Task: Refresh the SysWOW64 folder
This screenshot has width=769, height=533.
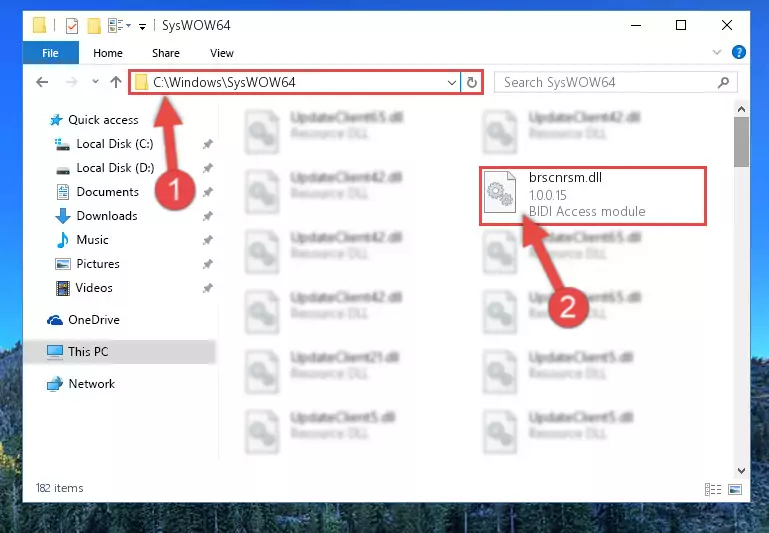Action: tap(472, 82)
